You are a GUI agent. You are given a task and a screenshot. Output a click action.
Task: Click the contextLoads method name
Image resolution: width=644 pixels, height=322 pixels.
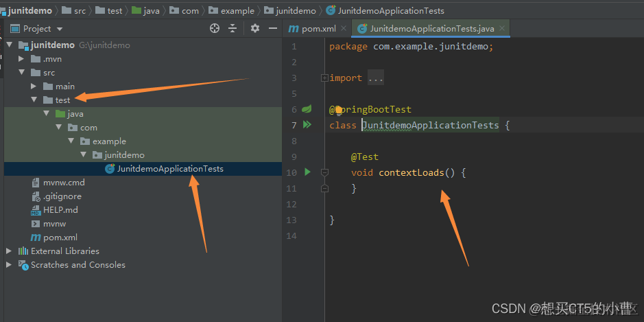point(411,172)
